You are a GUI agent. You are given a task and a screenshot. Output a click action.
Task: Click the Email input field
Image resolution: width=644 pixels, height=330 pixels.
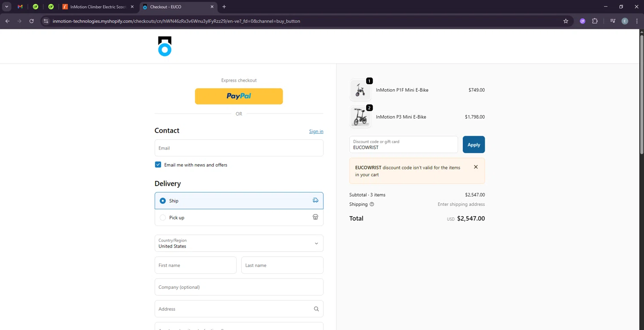pos(239,148)
